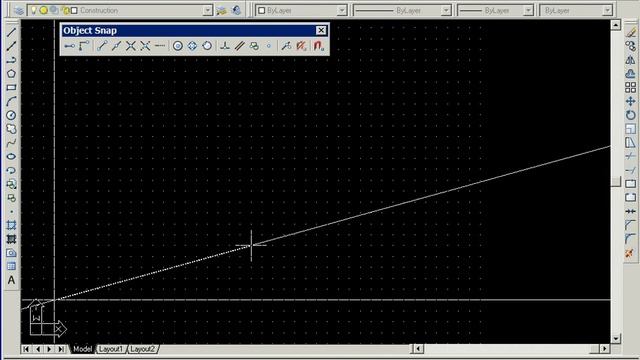
Task: Choose Snap to Intersection
Action: (x=131, y=46)
